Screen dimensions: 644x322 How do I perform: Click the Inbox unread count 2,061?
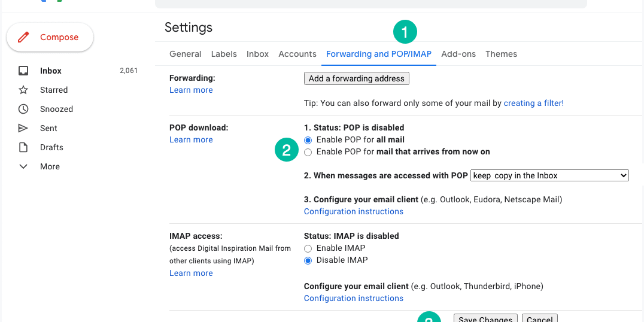coord(129,71)
